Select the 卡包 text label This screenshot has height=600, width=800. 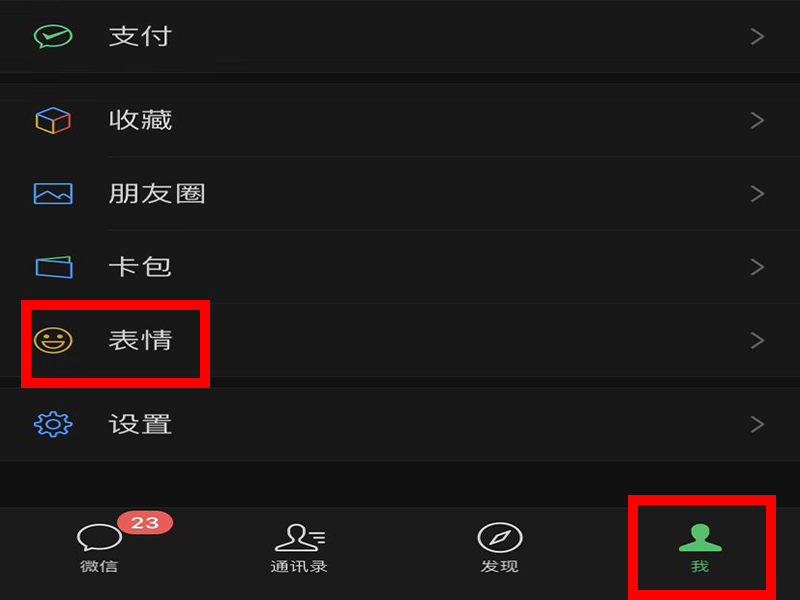[x=140, y=267]
